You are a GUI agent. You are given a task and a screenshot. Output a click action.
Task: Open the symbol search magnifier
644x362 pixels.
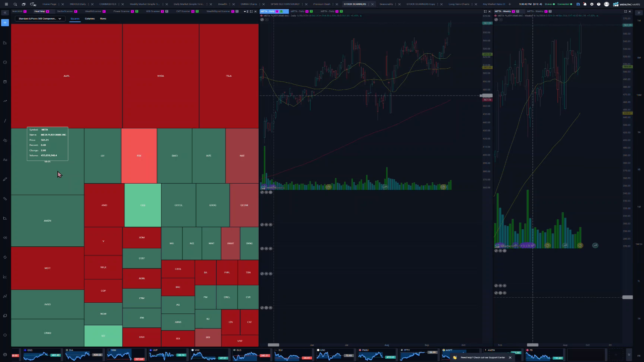pyautogui.click(x=15, y=4)
